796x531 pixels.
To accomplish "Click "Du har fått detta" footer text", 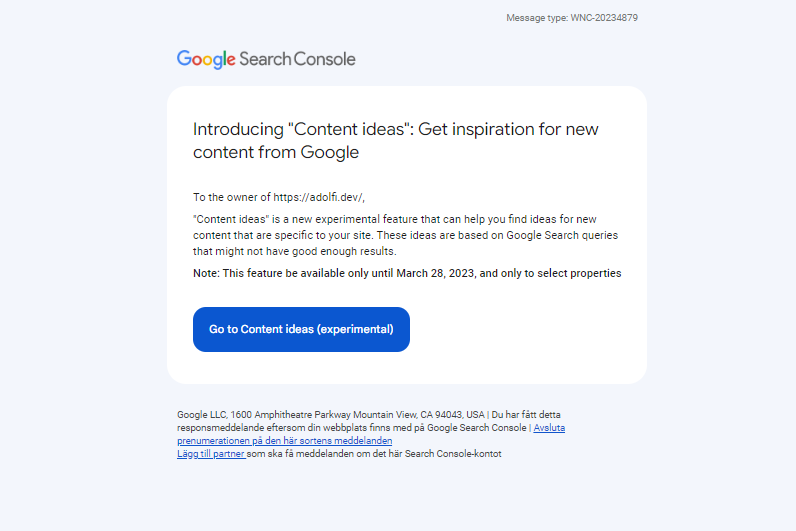I will pyautogui.click(x=526, y=414).
